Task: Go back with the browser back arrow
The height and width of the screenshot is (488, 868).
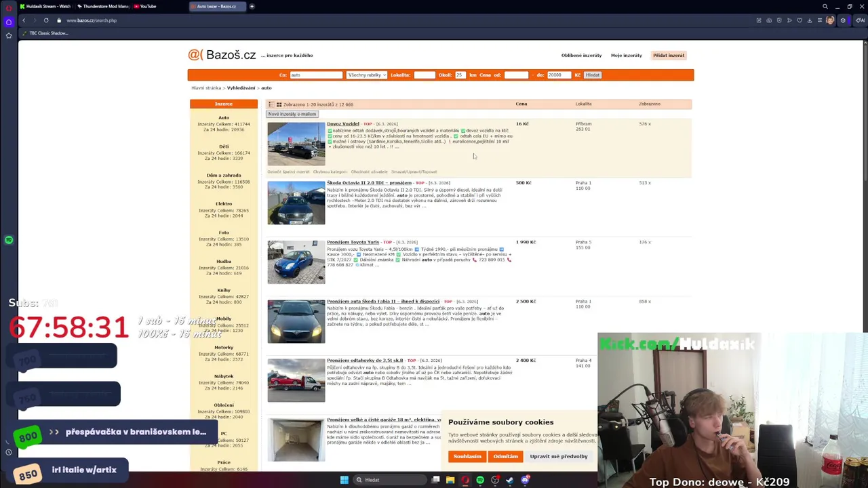Action: [24, 20]
